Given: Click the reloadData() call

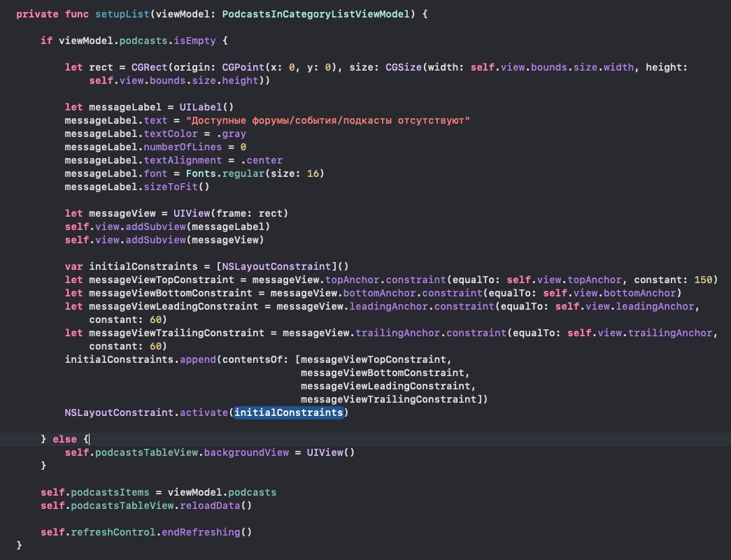Looking at the screenshot, I should [x=215, y=505].
